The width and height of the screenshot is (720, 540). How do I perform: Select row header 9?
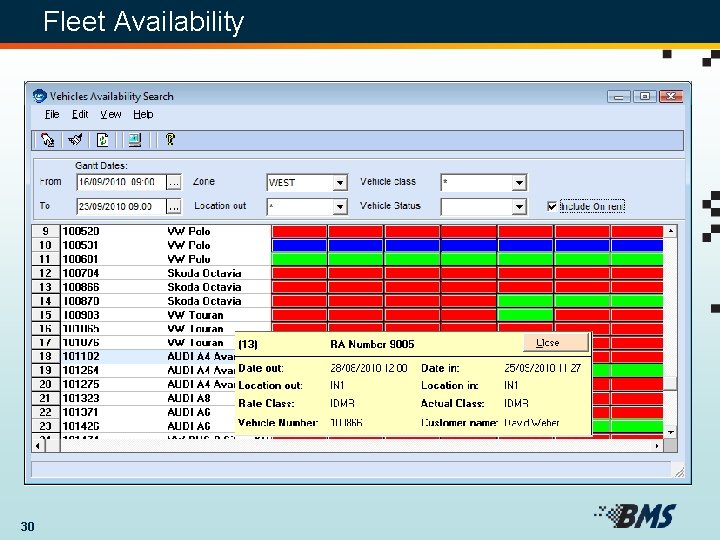pyautogui.click(x=45, y=231)
